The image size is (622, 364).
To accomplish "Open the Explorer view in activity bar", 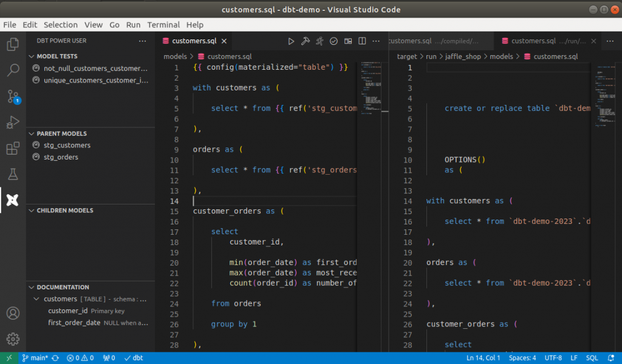I will pos(13,44).
